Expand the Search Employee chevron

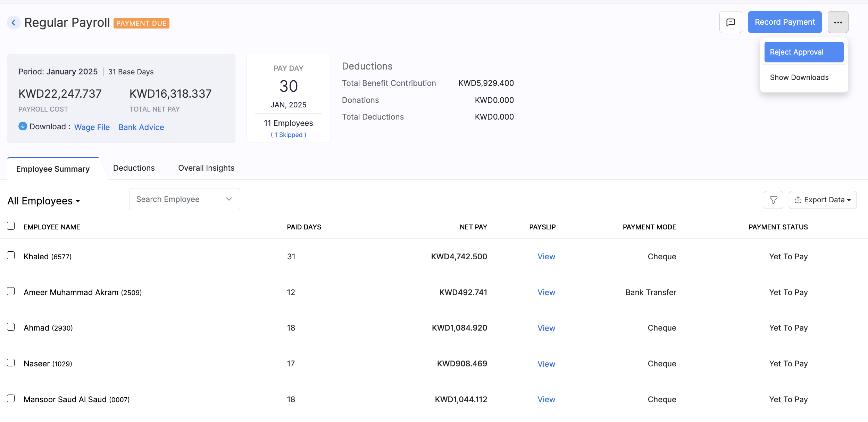[x=228, y=199]
